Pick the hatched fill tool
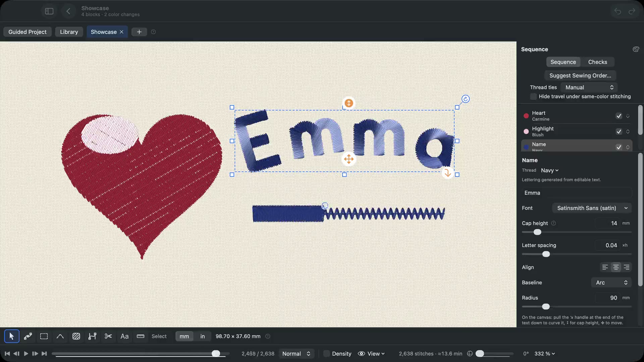 click(x=76, y=336)
